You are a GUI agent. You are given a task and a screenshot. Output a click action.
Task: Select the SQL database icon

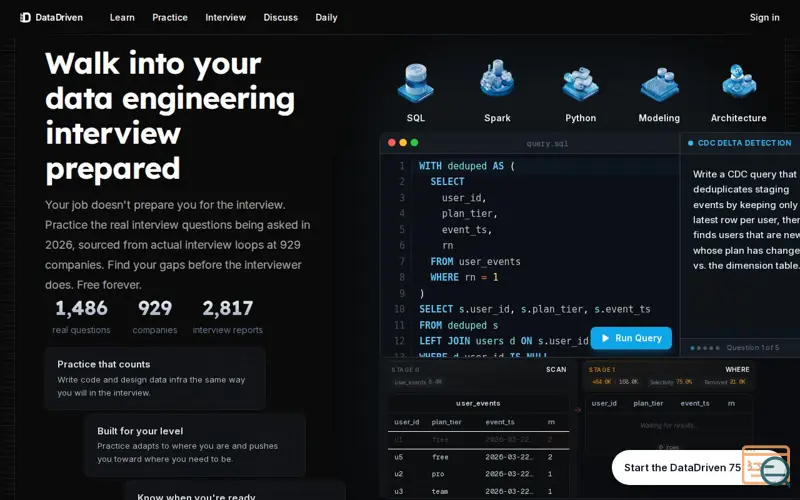(x=415, y=83)
